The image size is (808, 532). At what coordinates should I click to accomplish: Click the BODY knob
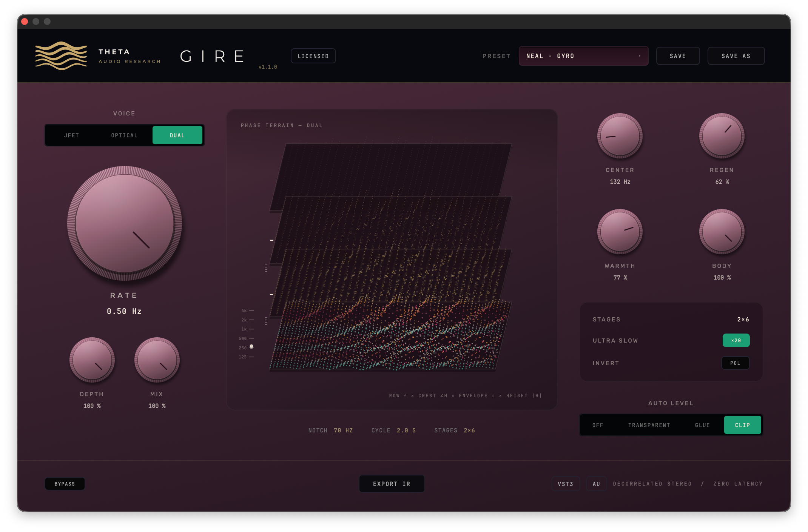coord(722,232)
